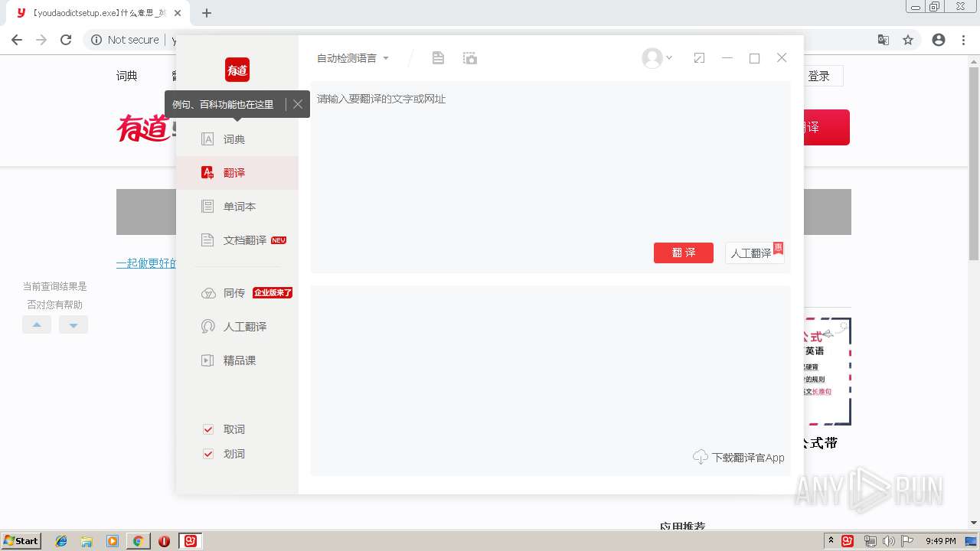Dismiss the 例句、百科功能 tooltip
The width and height of the screenshot is (980, 551).
coord(298,104)
